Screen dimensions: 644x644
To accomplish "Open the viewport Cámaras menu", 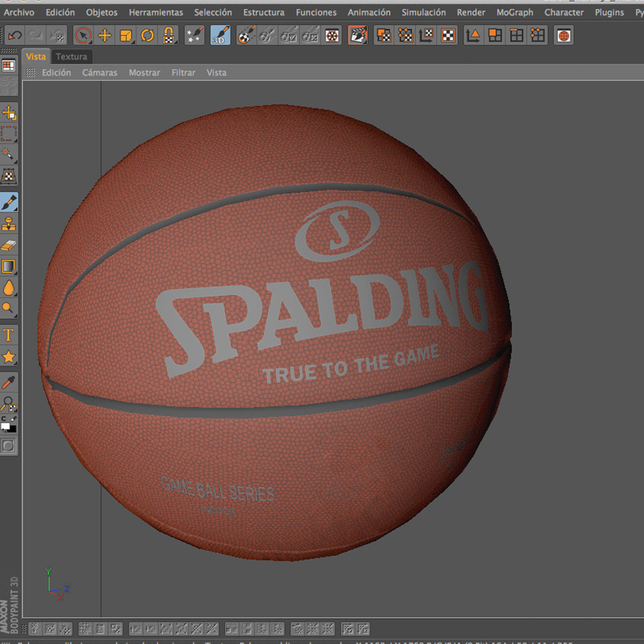I will click(99, 72).
